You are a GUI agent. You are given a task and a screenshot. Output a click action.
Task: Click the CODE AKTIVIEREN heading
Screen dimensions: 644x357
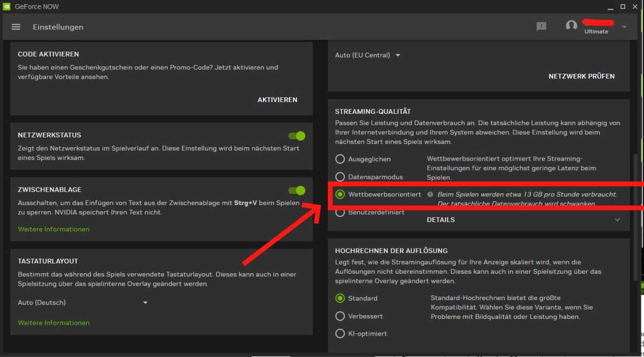pos(48,54)
